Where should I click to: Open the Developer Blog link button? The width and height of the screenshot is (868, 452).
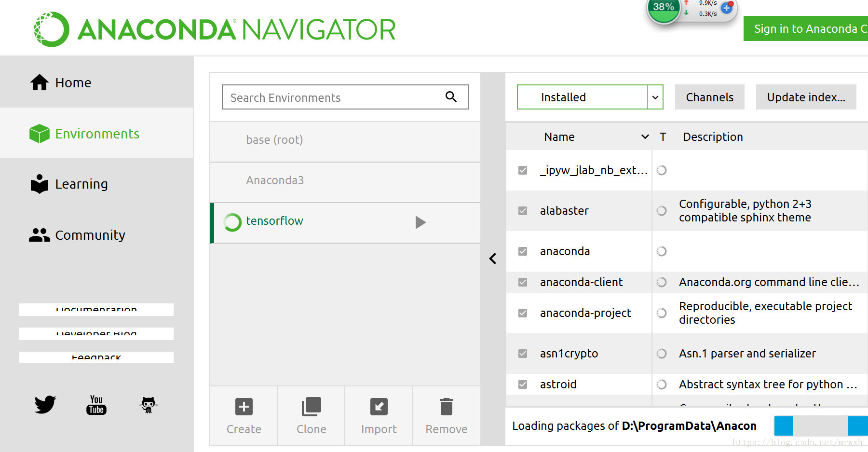point(96,334)
